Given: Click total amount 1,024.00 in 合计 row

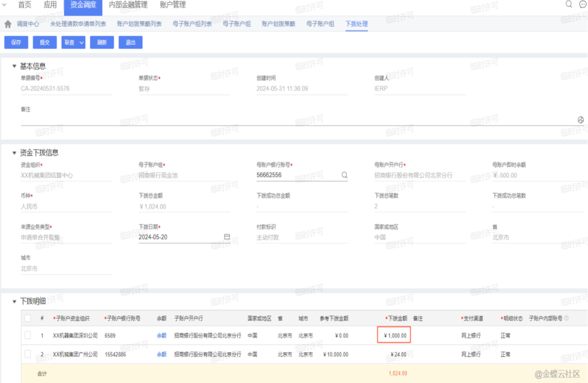Looking at the screenshot, I should [398, 373].
